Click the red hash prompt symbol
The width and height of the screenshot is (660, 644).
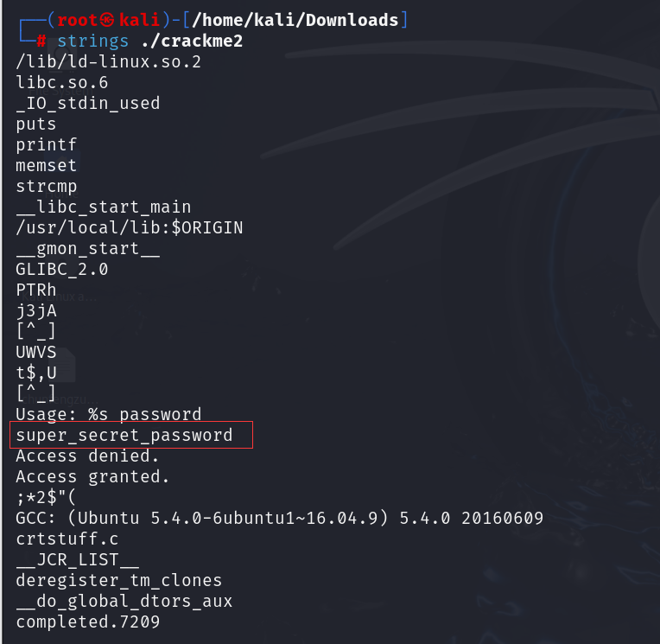coord(41,41)
